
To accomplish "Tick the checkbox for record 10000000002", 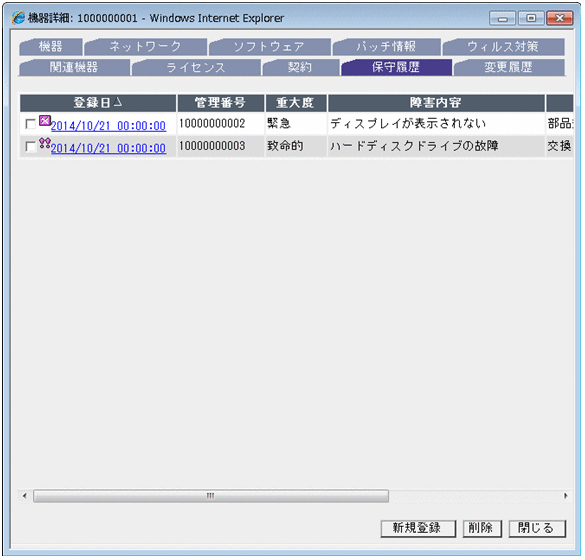I will pyautogui.click(x=31, y=124).
